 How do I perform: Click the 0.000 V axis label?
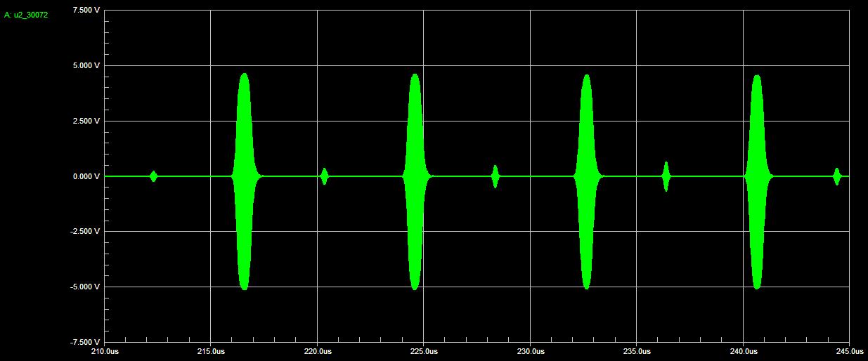[x=87, y=177]
